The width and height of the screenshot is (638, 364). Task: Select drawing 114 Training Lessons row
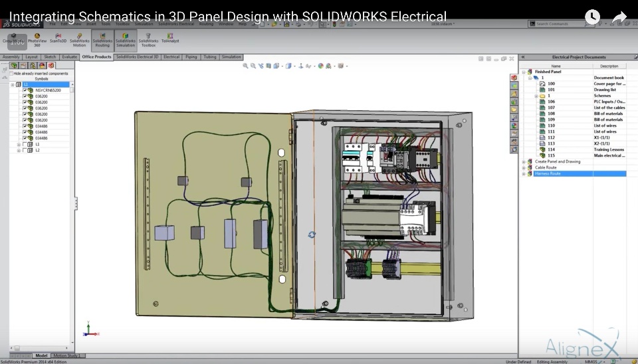(x=583, y=149)
